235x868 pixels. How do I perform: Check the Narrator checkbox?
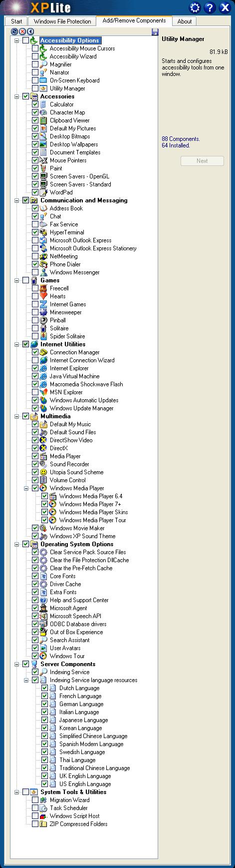point(35,72)
